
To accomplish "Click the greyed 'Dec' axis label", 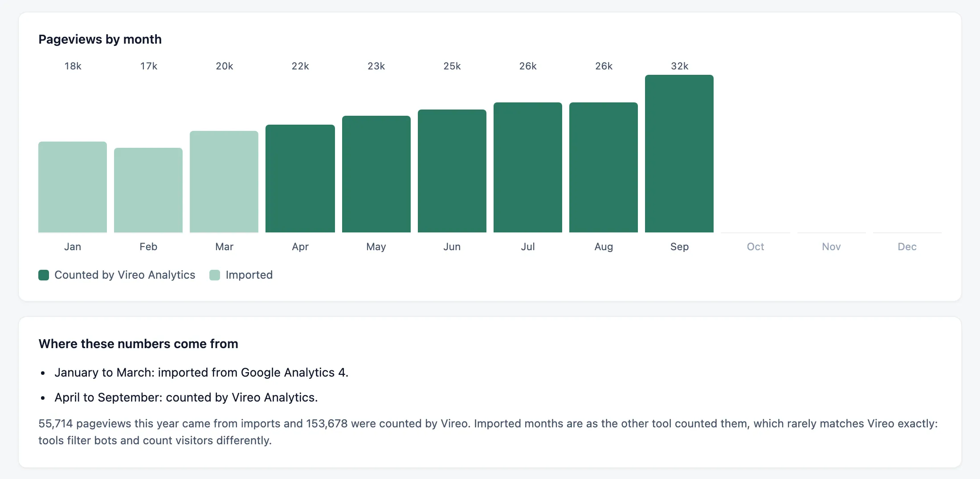I will click(x=907, y=247).
